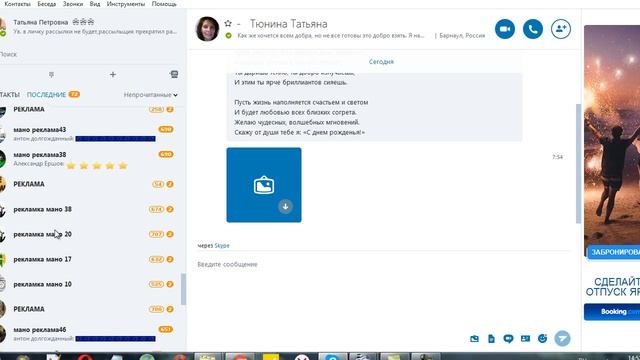Click the birthday poem message bubble
This screenshot has height=360, width=640.
click(x=374, y=107)
